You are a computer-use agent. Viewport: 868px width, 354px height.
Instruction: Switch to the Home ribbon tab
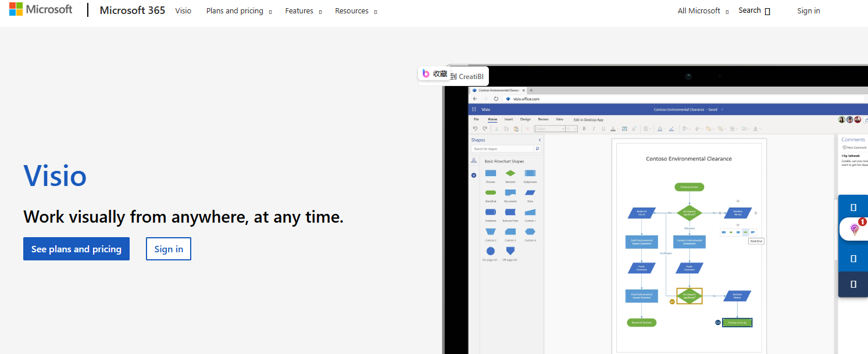point(492,119)
